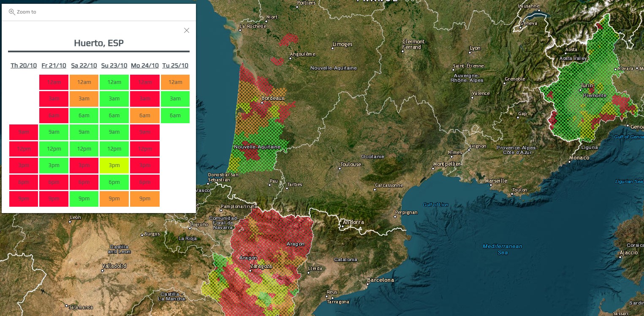
Task: Click the orange 9pm cell under Su 23/10
Action: pyautogui.click(x=114, y=199)
